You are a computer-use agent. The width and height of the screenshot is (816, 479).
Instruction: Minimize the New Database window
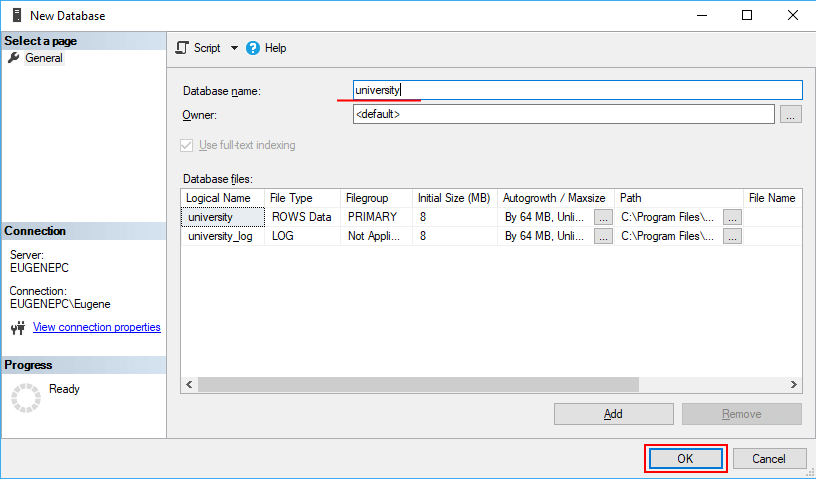(x=702, y=15)
